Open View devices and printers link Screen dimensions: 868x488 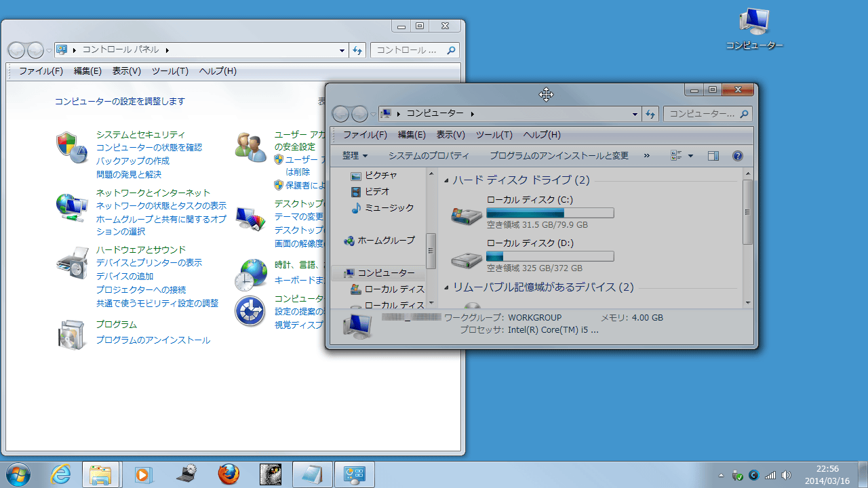(149, 263)
